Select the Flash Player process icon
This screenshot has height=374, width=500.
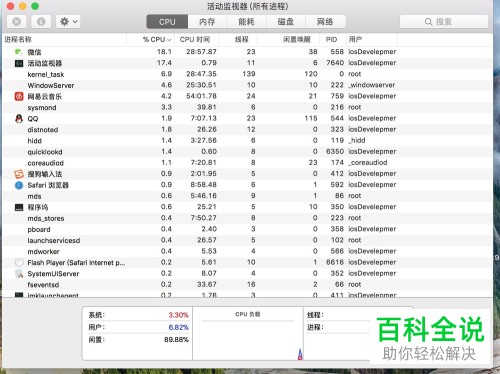coord(19,263)
